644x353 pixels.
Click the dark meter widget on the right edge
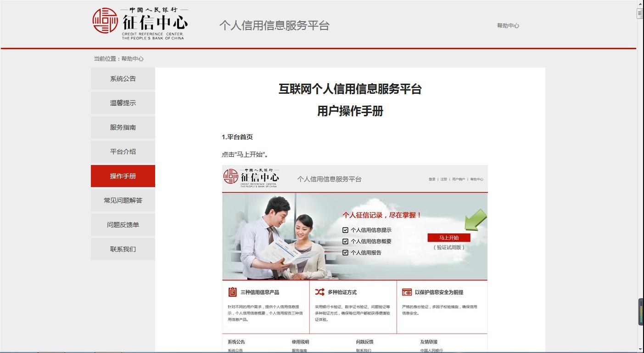(641, 312)
